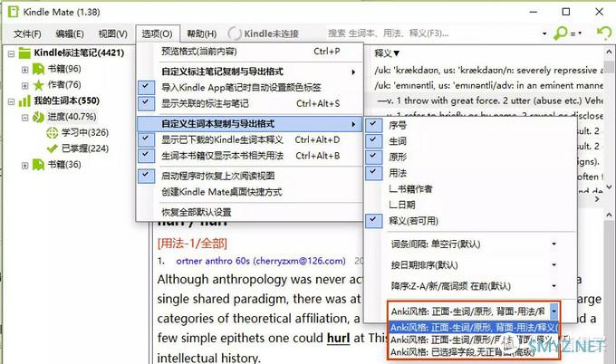Click the Kindle Mate app logo icon
The height and width of the screenshot is (364, 616).
13,12
